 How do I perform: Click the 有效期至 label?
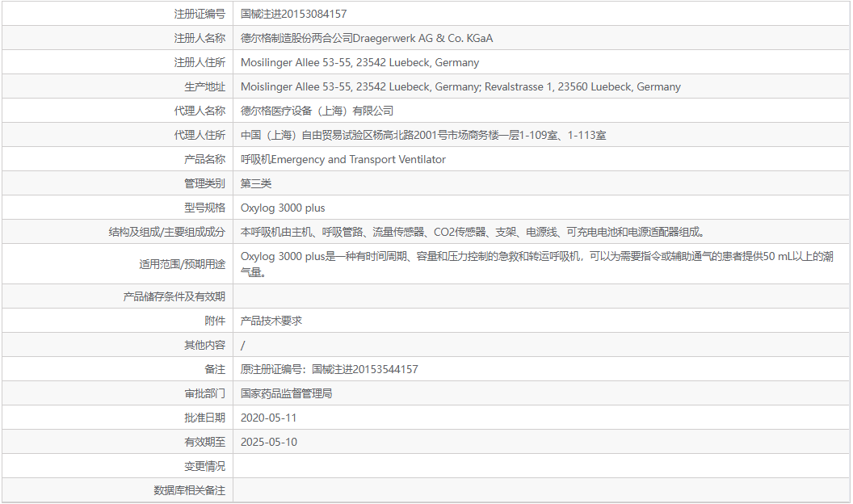pos(204,442)
